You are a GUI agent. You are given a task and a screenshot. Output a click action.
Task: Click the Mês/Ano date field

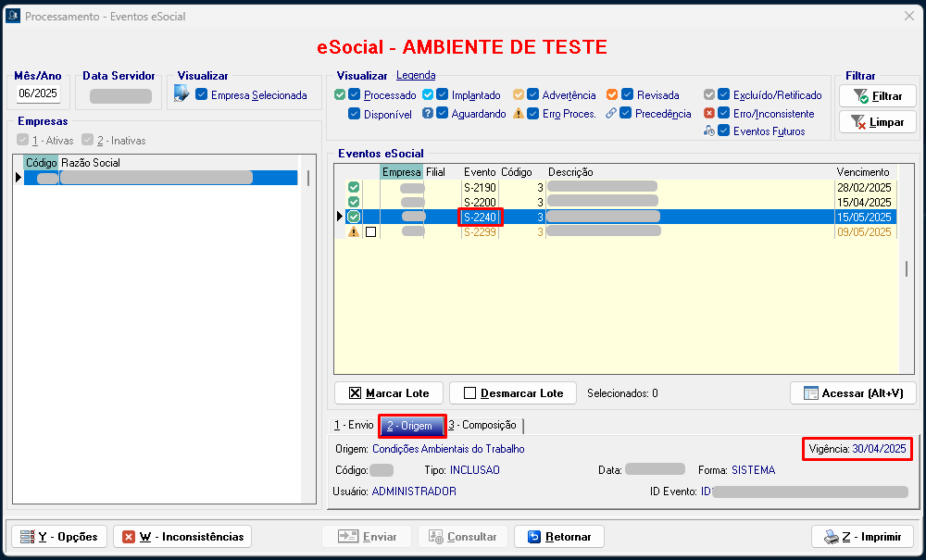click(38, 93)
